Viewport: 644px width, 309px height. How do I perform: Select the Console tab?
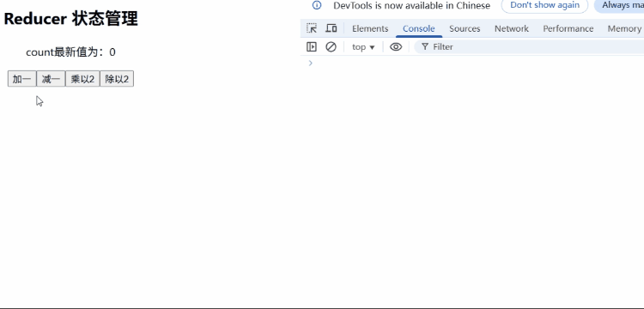(x=418, y=28)
